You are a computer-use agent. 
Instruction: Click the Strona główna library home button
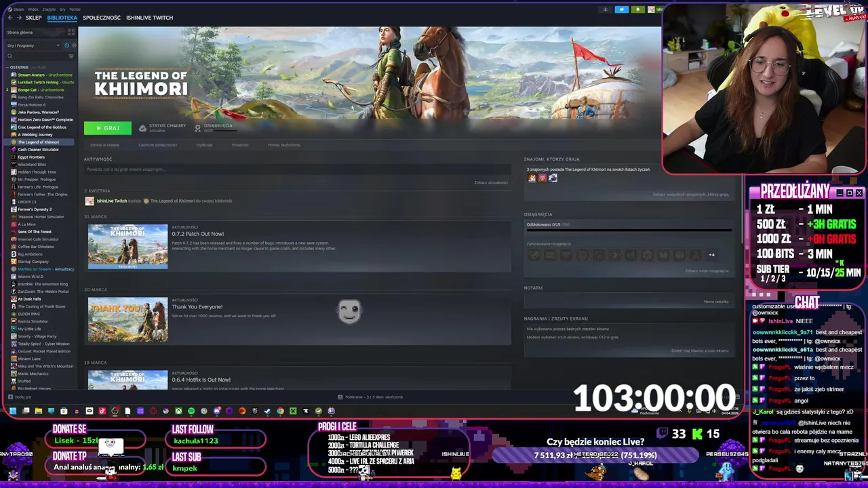pyautogui.click(x=34, y=33)
